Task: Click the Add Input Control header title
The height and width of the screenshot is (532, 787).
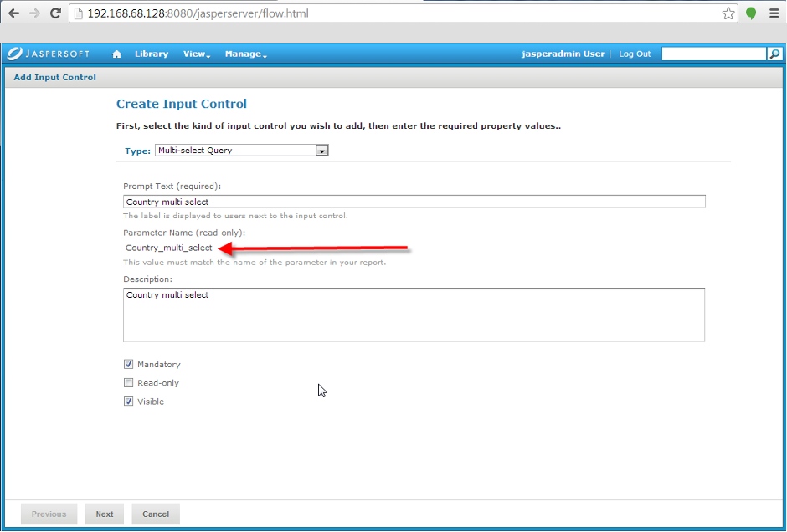Action: click(54, 77)
